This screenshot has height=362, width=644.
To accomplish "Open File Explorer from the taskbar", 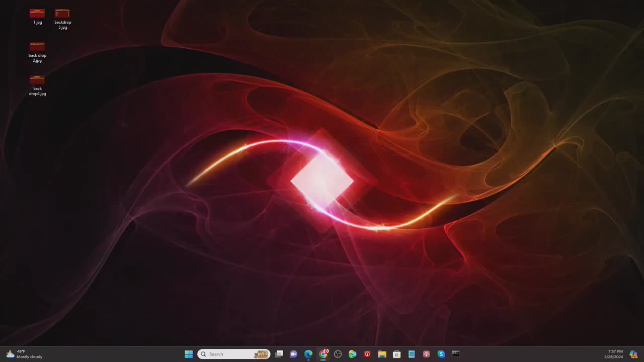I will point(382,354).
